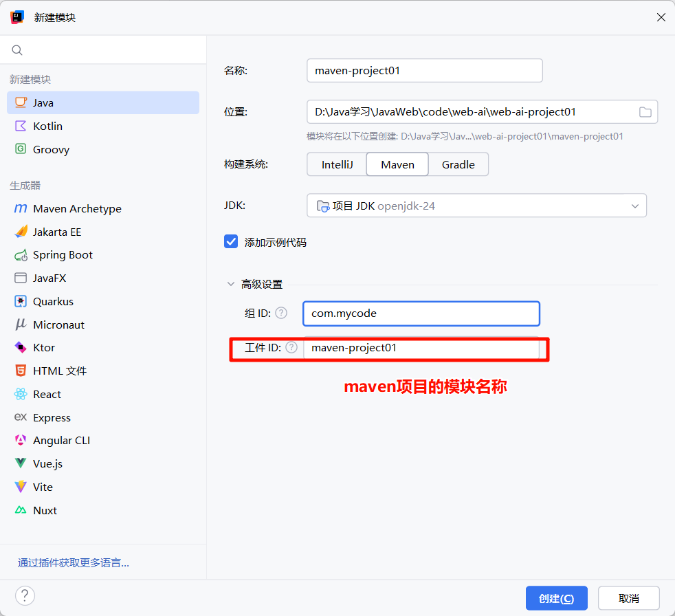
Task: Click the 高级设置 label text
Action: (x=262, y=284)
